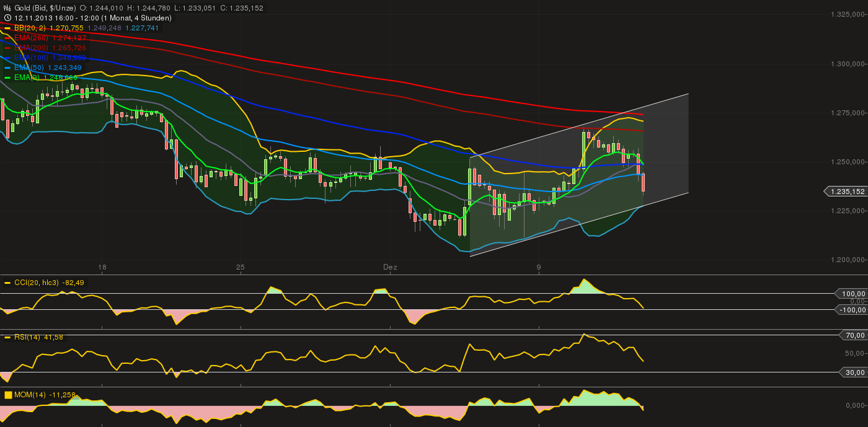Click the Dez date label on time axis

(390, 267)
